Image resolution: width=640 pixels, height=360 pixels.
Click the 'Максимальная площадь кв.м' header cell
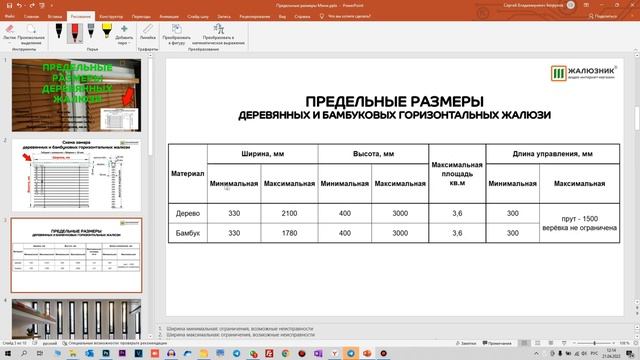coord(457,173)
